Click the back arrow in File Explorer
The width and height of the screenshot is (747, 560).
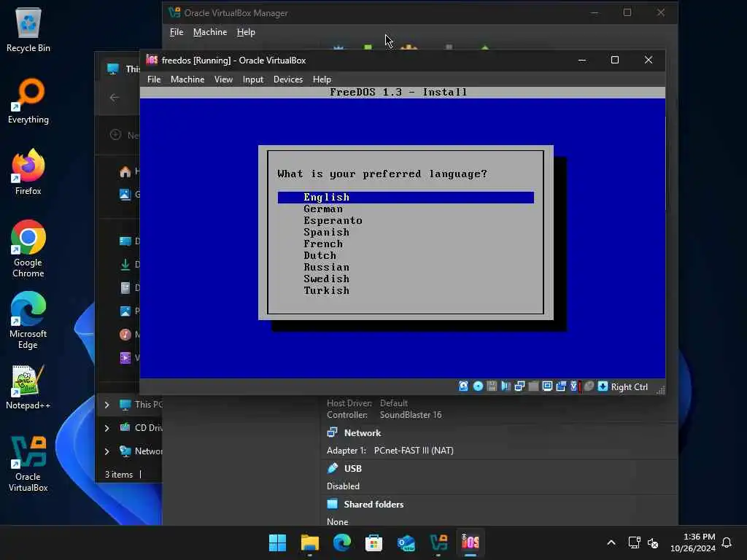coord(115,98)
